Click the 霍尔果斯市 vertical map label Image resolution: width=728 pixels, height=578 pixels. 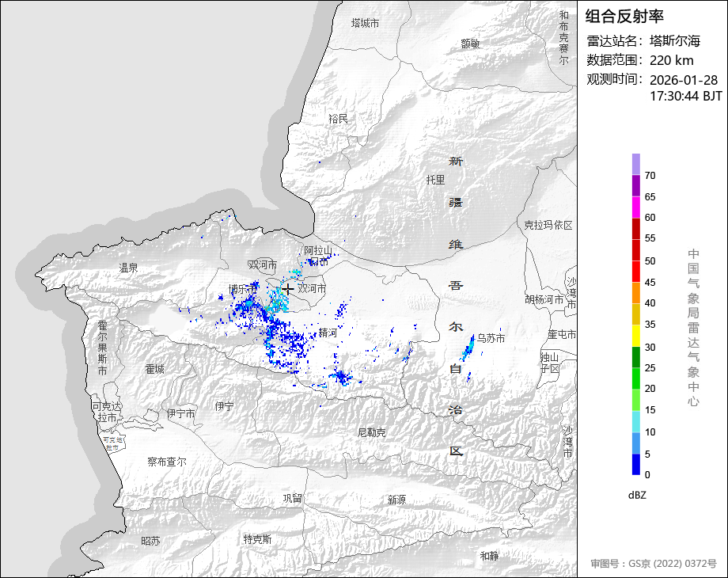pyautogui.click(x=103, y=348)
